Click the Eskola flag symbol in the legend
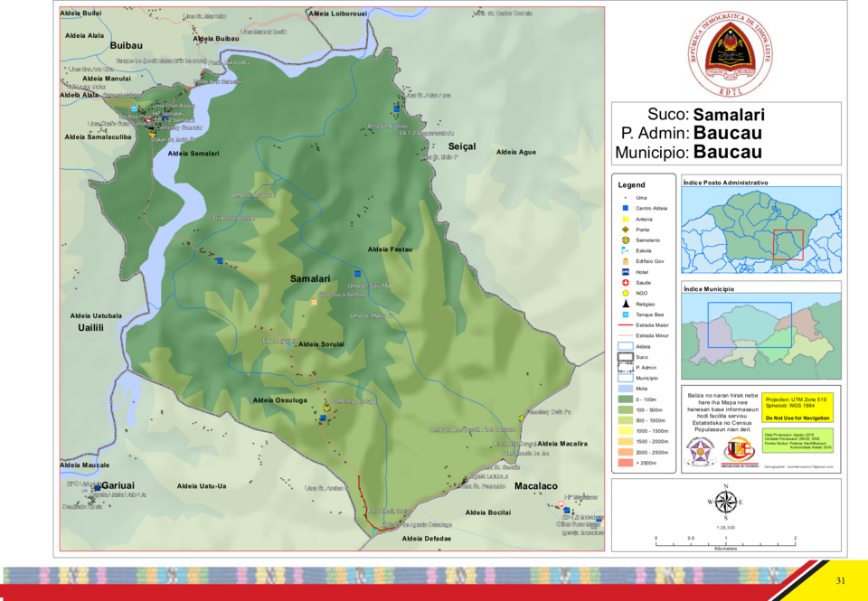 click(626, 250)
